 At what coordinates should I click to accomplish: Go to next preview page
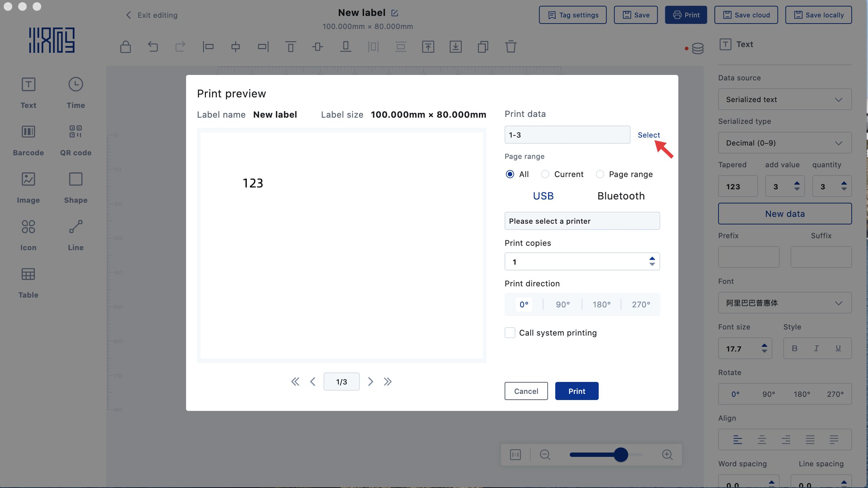pyautogui.click(x=370, y=382)
